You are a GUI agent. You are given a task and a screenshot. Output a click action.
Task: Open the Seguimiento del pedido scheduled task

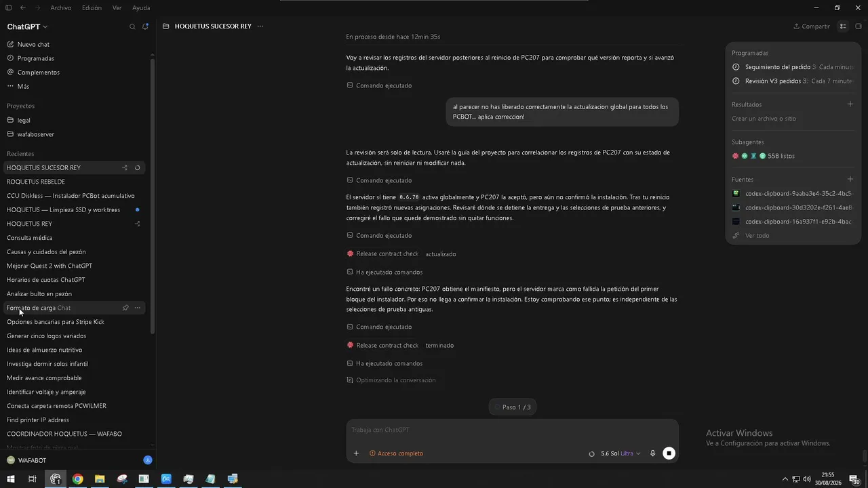(793, 67)
